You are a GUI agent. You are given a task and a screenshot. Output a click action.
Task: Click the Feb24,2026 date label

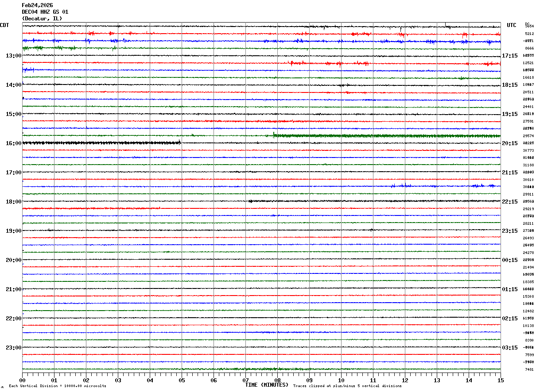coord(37,5)
